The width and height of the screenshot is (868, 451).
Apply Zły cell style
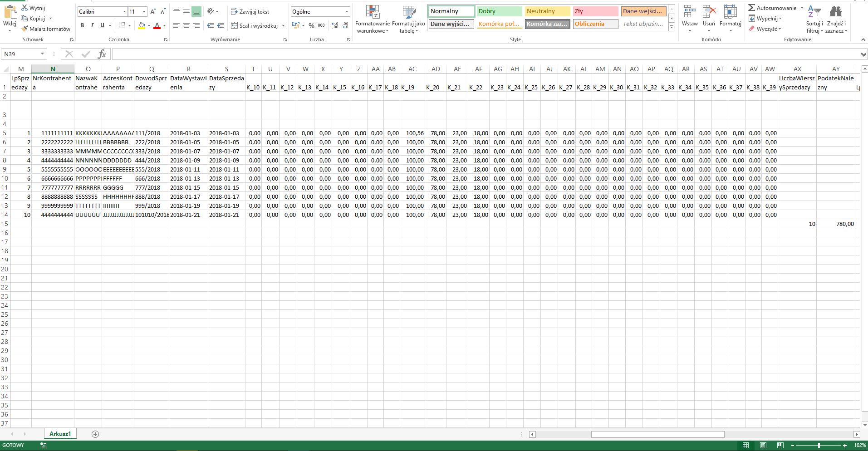[595, 11]
